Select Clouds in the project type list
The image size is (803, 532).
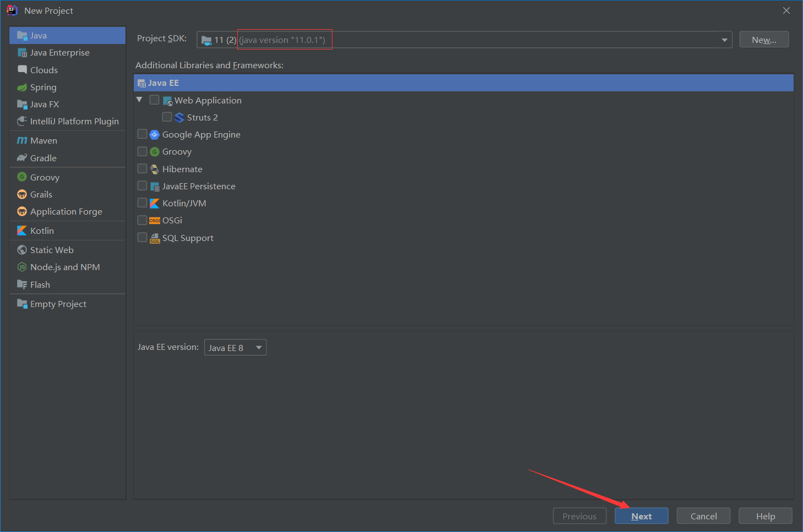67,70
